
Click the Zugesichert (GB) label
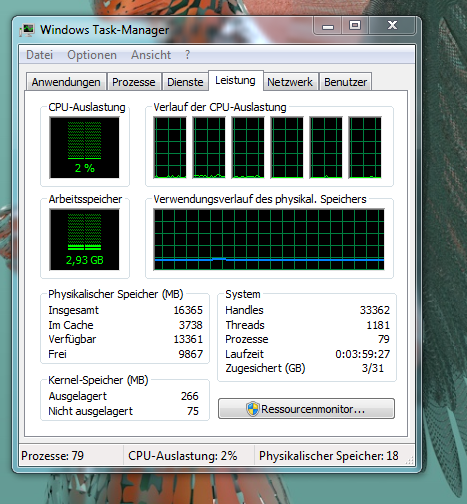coord(265,368)
